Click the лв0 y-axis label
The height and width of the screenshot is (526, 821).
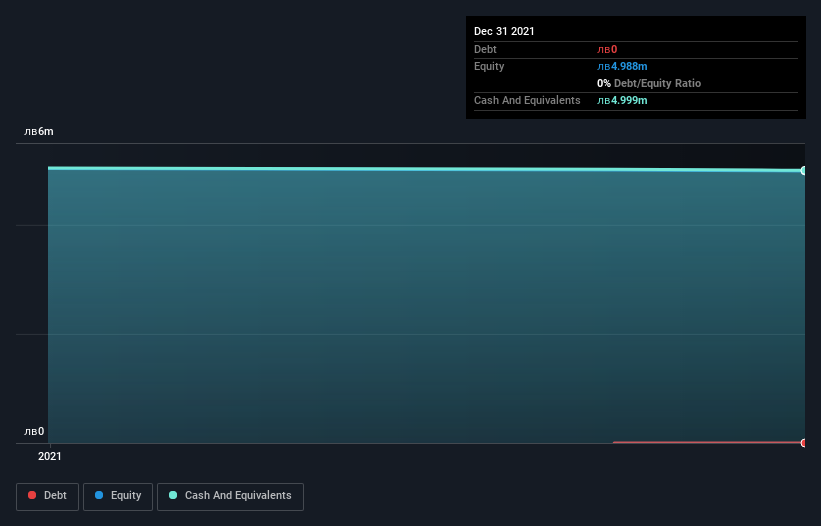(x=34, y=432)
